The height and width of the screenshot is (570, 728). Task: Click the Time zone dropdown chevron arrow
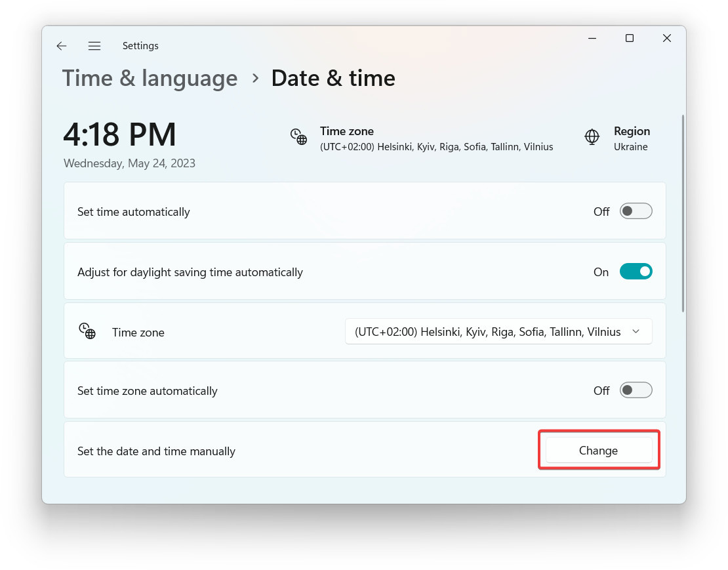636,331
